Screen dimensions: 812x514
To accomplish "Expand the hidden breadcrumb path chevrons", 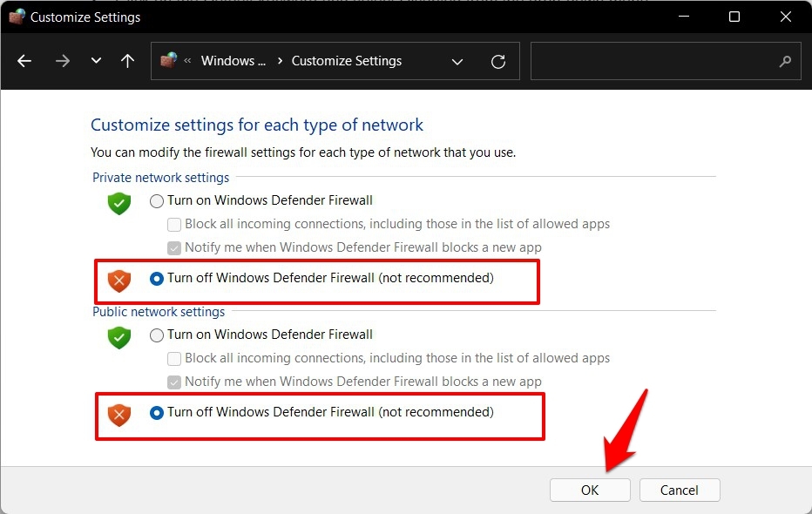I will 187,61.
